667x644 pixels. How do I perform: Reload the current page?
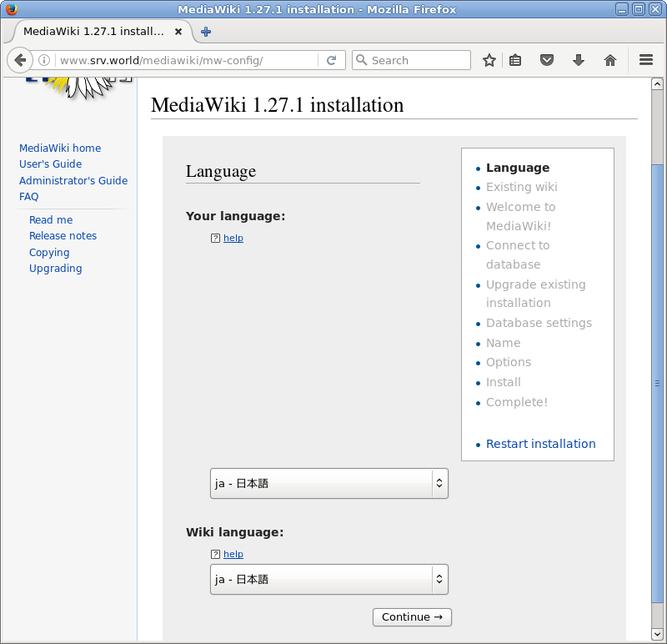point(331,60)
